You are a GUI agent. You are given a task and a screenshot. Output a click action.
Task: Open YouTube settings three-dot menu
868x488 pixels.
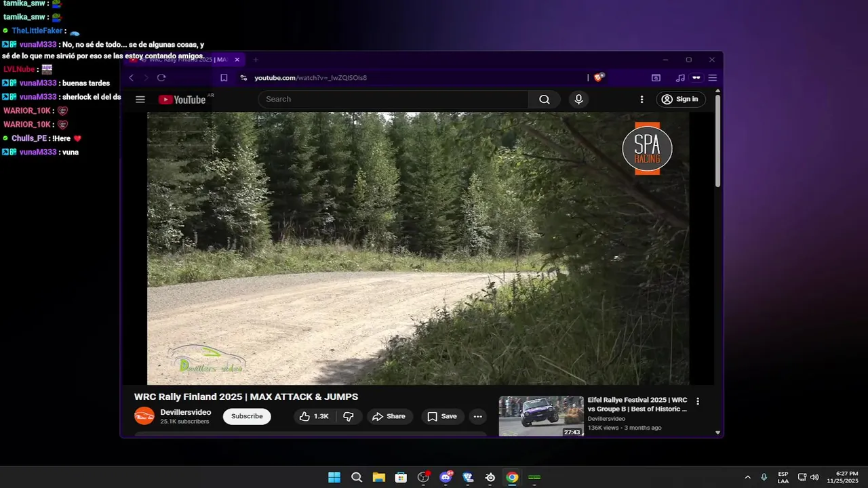642,100
